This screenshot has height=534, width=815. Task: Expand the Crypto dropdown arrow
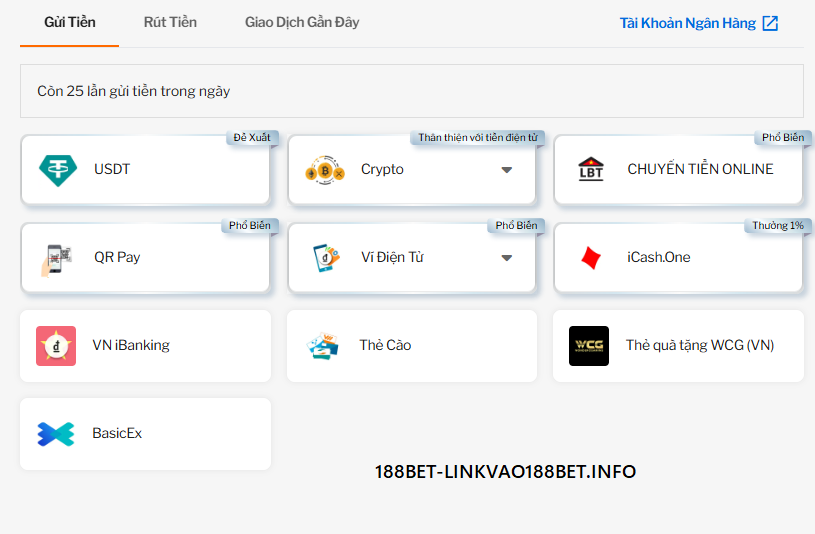[x=506, y=170]
